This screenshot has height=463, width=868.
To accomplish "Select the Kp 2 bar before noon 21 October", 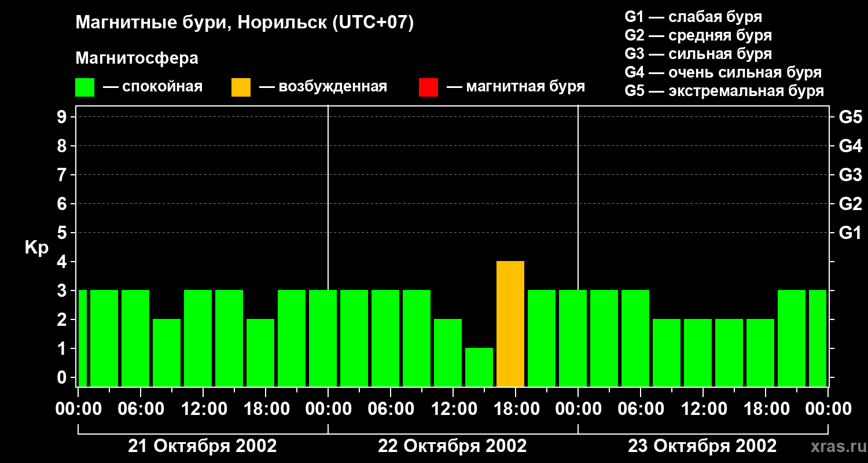I will 167,353.
